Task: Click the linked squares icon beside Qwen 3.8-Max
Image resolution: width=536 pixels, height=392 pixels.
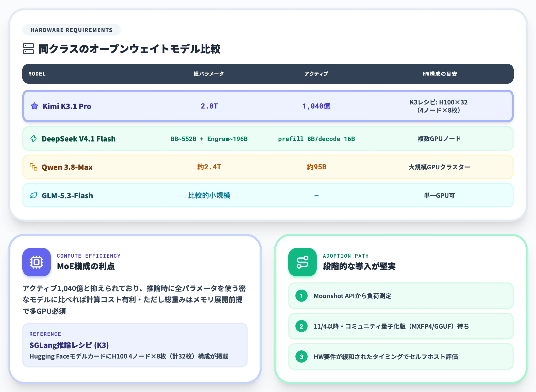Action: click(x=33, y=167)
